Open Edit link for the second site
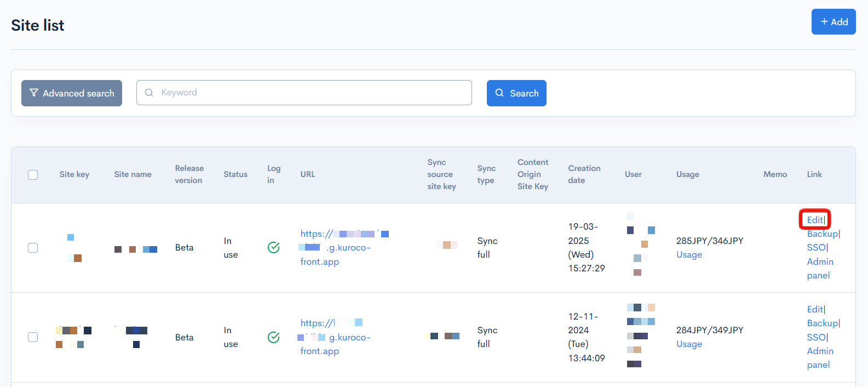The height and width of the screenshot is (387, 868). (814, 309)
